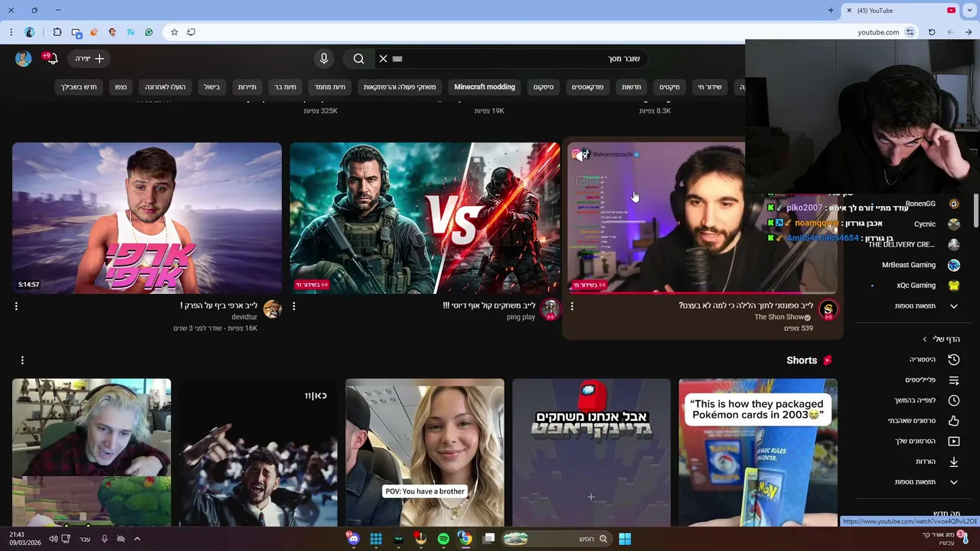The image size is (980, 551).
Task: Select the חיות בר filter chip
Action: point(286,87)
